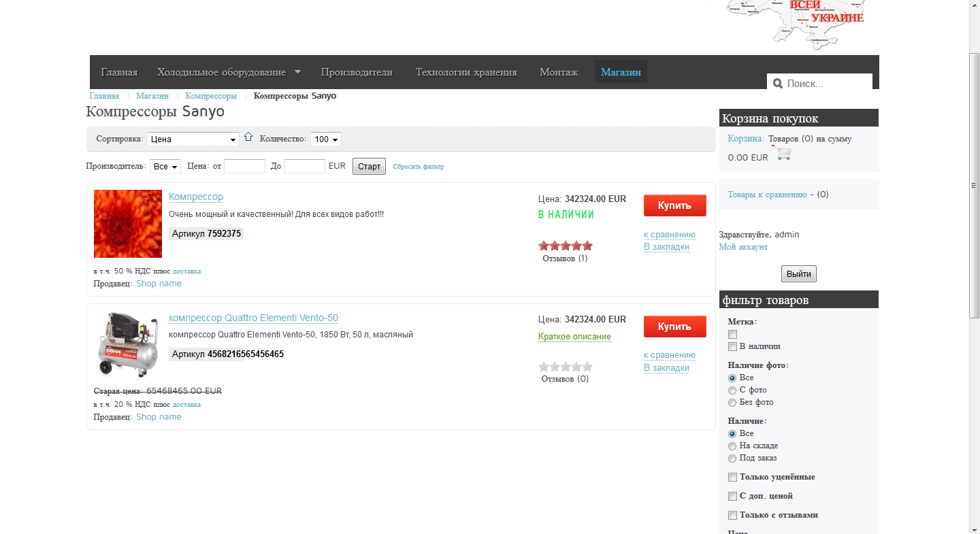This screenshot has height=534, width=980.
Task: Open Главная in navigation bar
Action: (119, 72)
